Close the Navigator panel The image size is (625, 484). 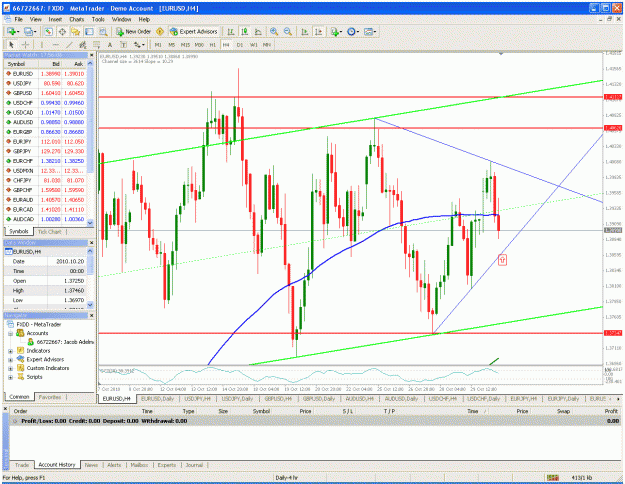(x=92, y=315)
